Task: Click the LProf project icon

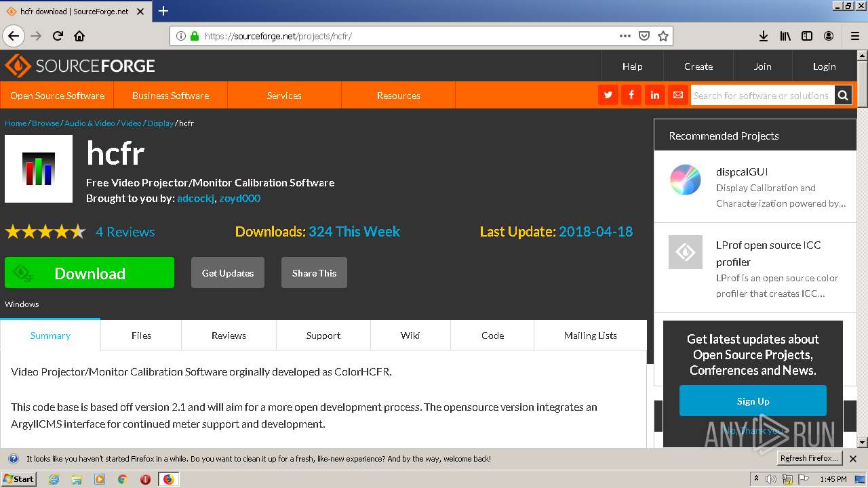Action: (x=686, y=252)
